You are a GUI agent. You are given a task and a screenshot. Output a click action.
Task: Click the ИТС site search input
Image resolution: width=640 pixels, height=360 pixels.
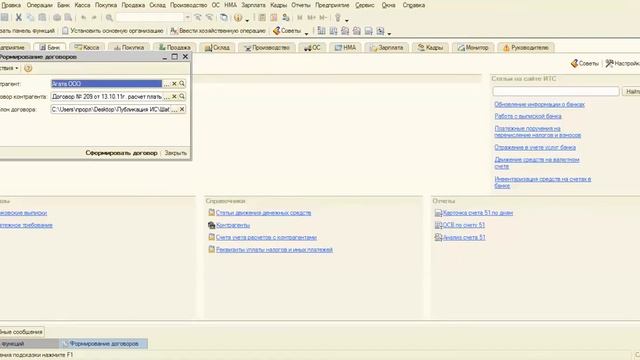click(x=556, y=91)
